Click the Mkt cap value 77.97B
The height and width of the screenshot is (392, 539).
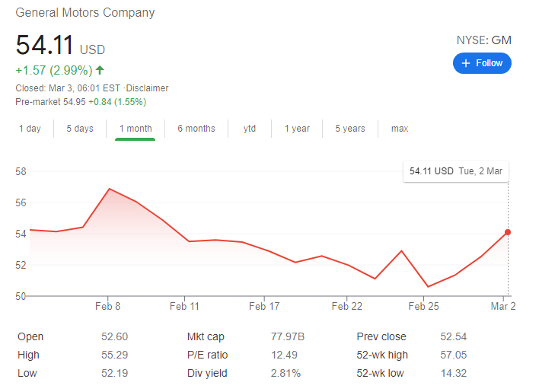(287, 336)
